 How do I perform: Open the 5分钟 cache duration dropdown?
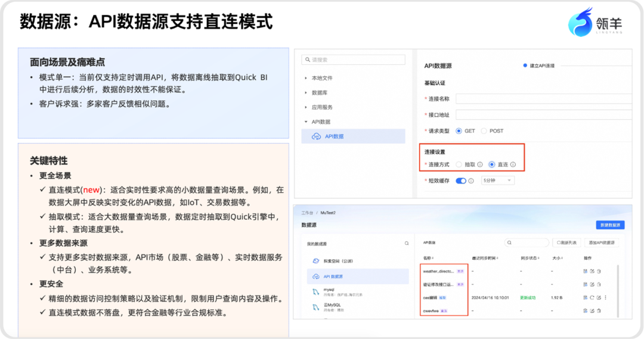click(498, 181)
